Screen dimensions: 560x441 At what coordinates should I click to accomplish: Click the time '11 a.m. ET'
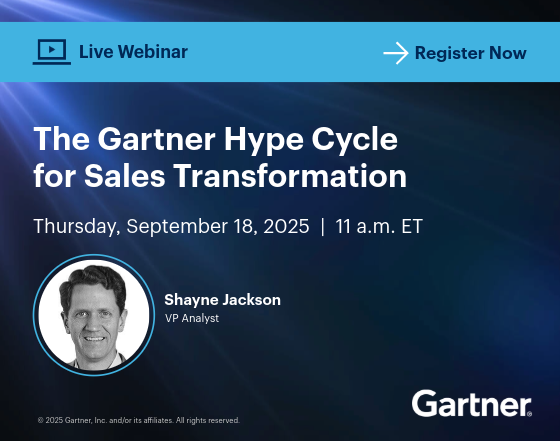(x=379, y=226)
